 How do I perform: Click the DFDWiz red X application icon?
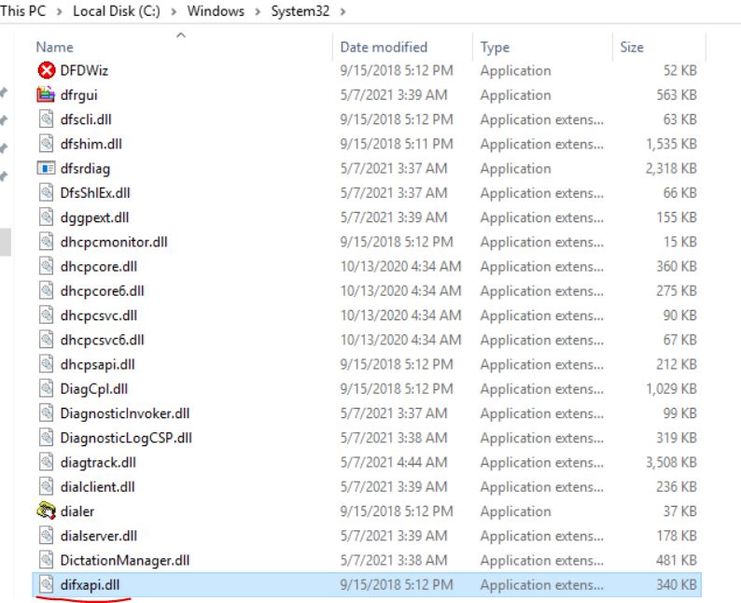46,70
